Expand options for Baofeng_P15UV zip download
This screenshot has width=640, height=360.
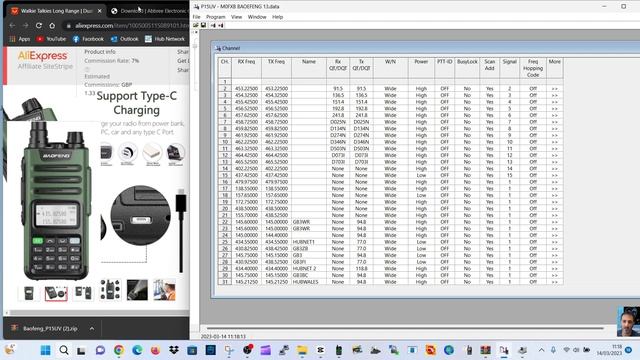click(92, 328)
